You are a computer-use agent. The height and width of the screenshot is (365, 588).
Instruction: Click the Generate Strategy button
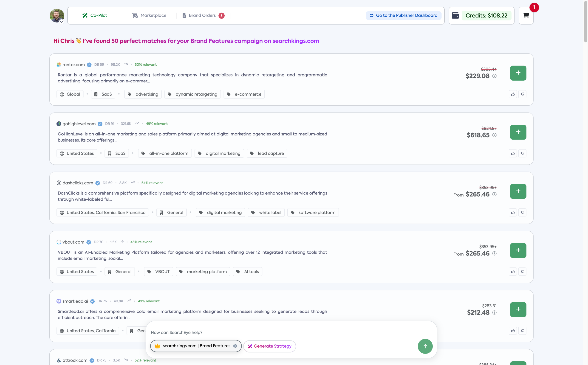[269, 346]
